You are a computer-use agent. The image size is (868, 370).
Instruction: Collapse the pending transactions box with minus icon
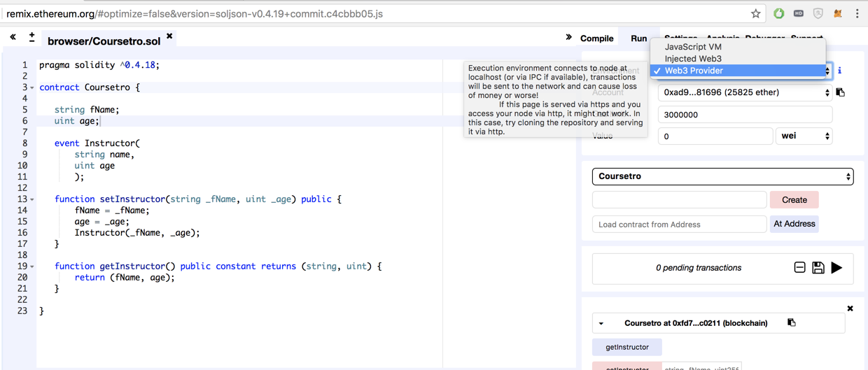point(799,268)
